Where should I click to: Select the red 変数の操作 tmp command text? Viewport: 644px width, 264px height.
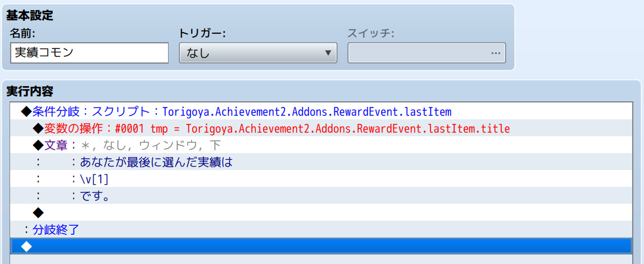[x=276, y=128]
